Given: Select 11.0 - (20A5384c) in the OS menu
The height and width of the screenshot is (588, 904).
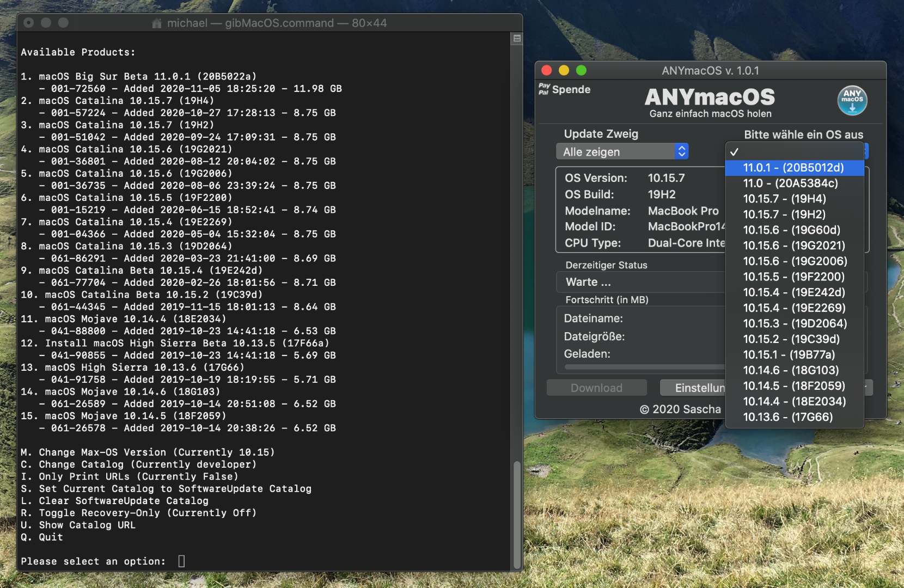Looking at the screenshot, I should (790, 183).
